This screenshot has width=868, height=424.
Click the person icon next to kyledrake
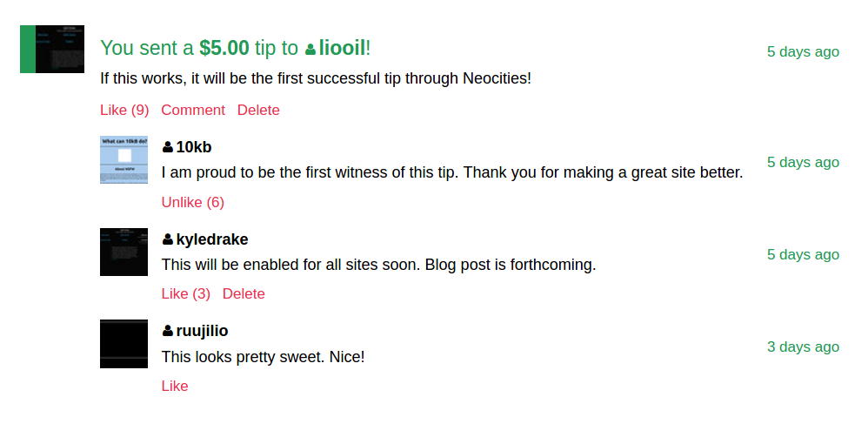pos(168,239)
